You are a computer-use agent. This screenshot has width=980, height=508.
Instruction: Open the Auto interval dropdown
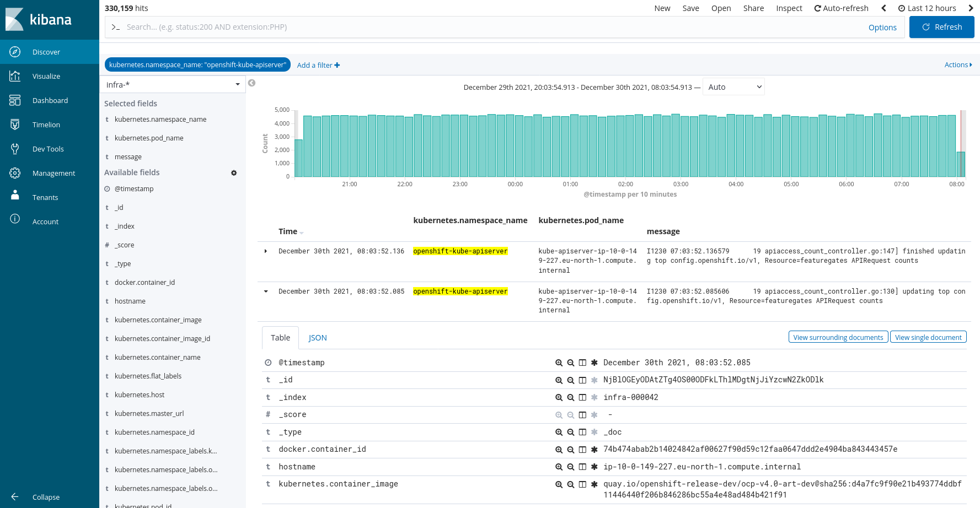733,87
